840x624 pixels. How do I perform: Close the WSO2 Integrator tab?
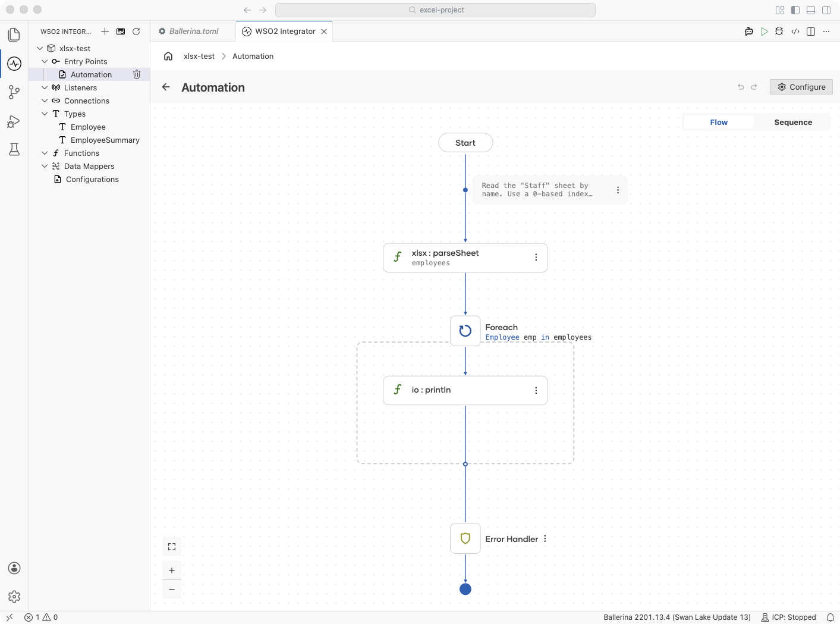(x=324, y=32)
